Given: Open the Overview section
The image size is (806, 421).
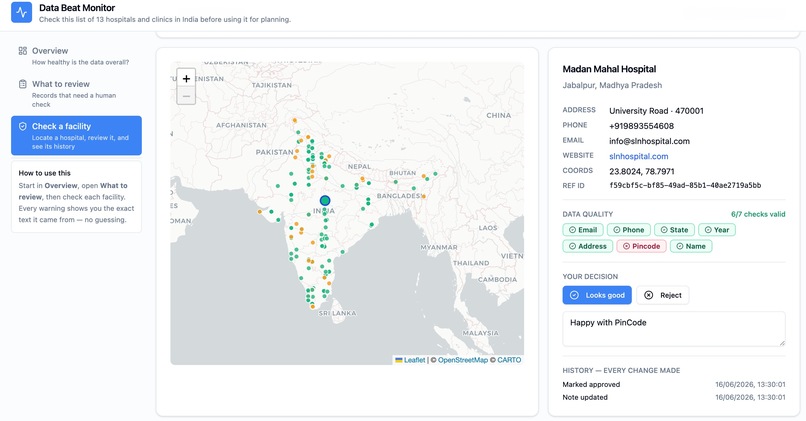Looking at the screenshot, I should coord(76,56).
